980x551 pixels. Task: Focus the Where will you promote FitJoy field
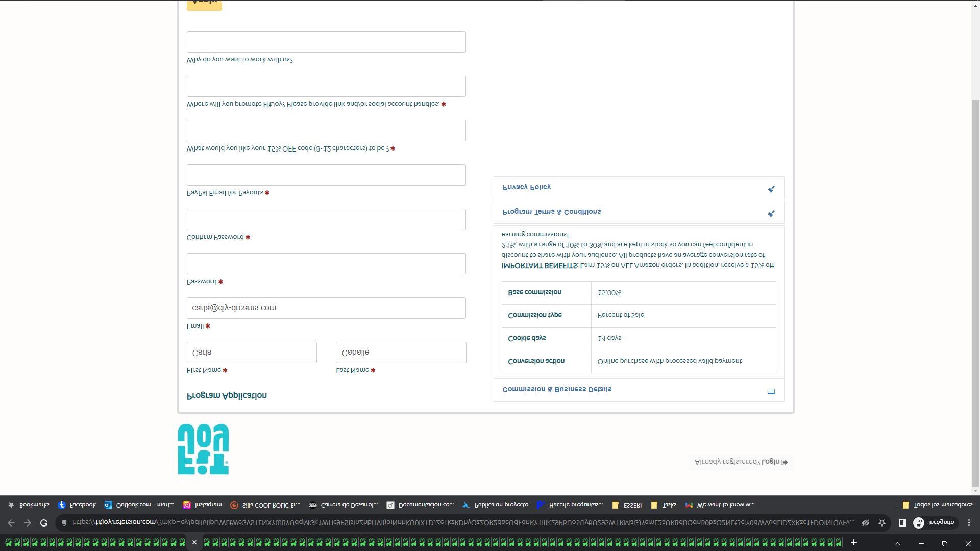click(326, 86)
